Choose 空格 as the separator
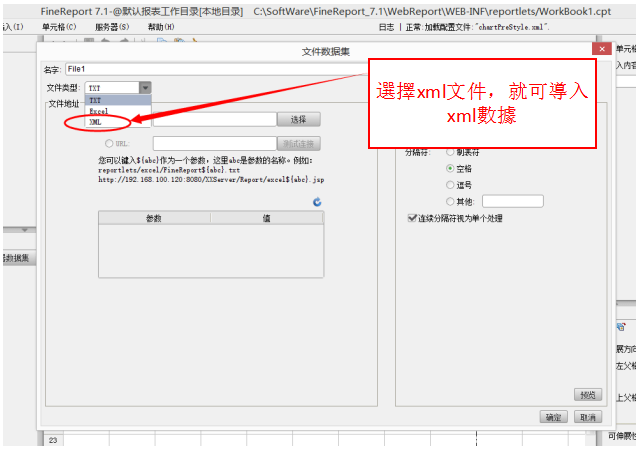The width and height of the screenshot is (638, 450). pos(450,168)
